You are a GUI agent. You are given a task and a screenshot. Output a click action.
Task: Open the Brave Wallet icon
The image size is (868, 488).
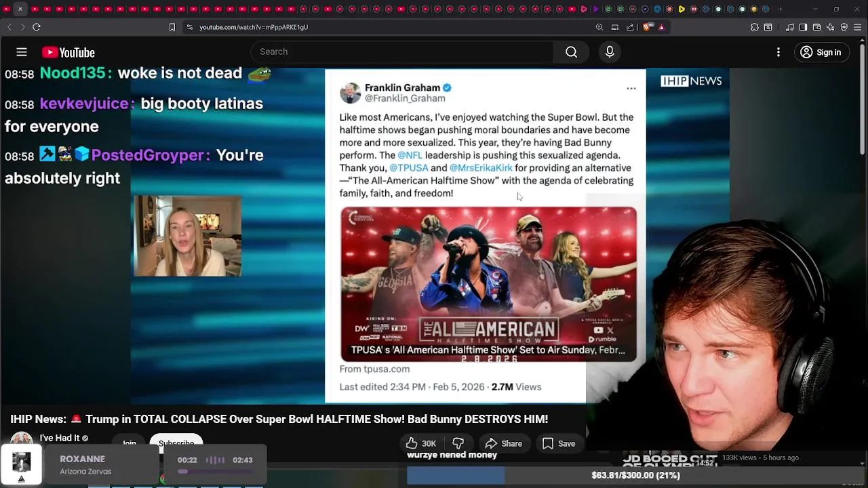(817, 27)
